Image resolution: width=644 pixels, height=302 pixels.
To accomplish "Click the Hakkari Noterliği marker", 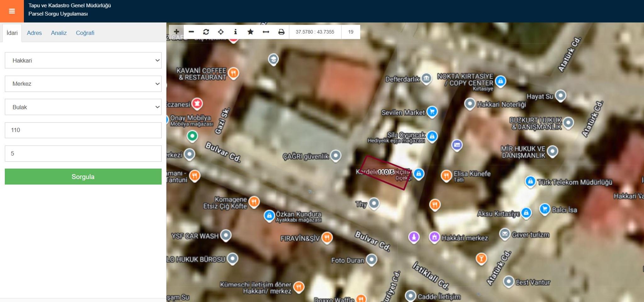I will (470, 104).
